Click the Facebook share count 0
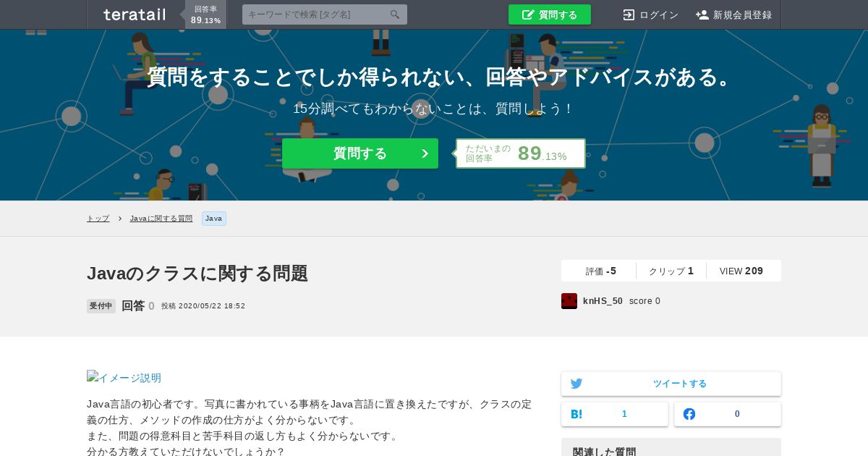Image resolution: width=868 pixels, height=456 pixels. [x=737, y=414]
